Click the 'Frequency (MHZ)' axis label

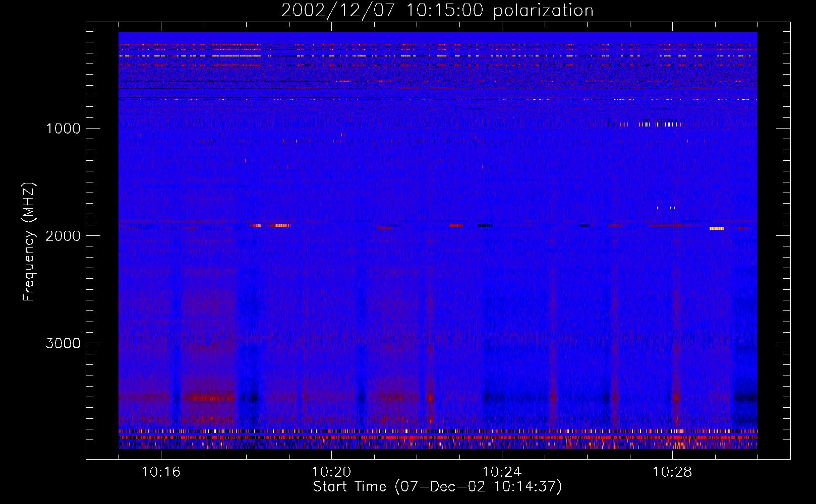click(x=29, y=242)
